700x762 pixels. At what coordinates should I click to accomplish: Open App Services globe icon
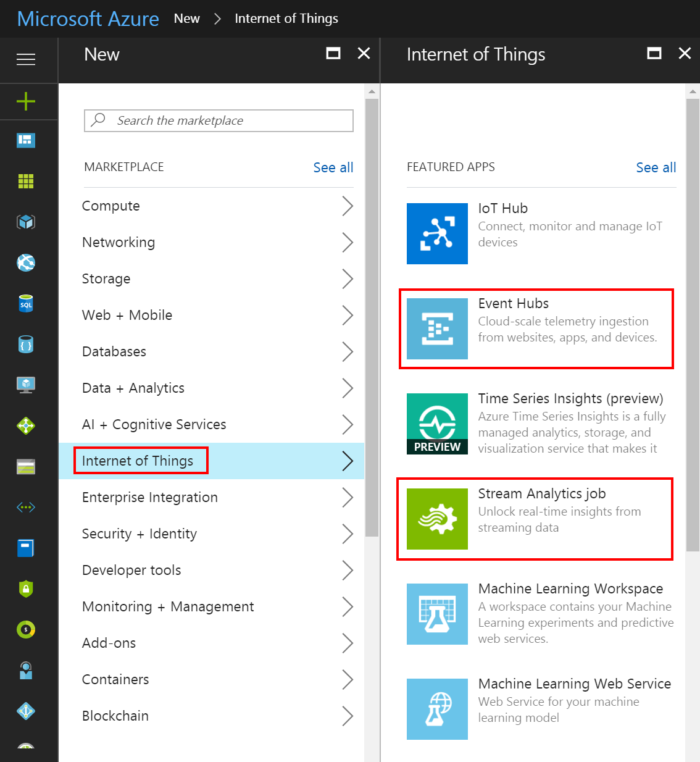[x=26, y=262]
